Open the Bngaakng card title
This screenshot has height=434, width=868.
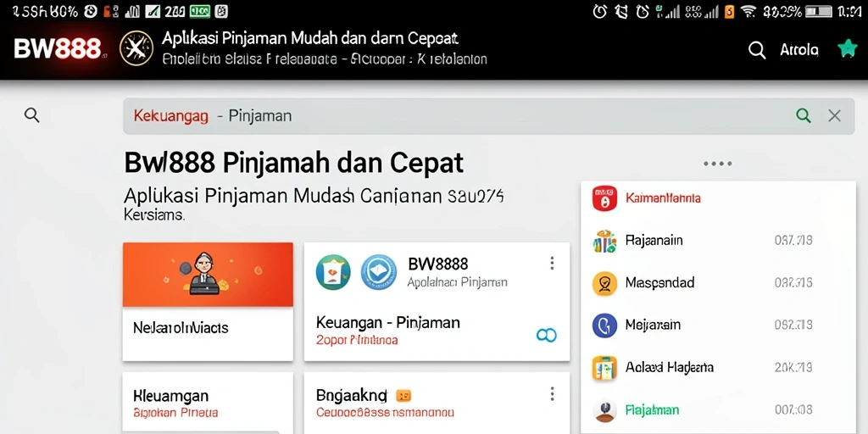[352, 395]
